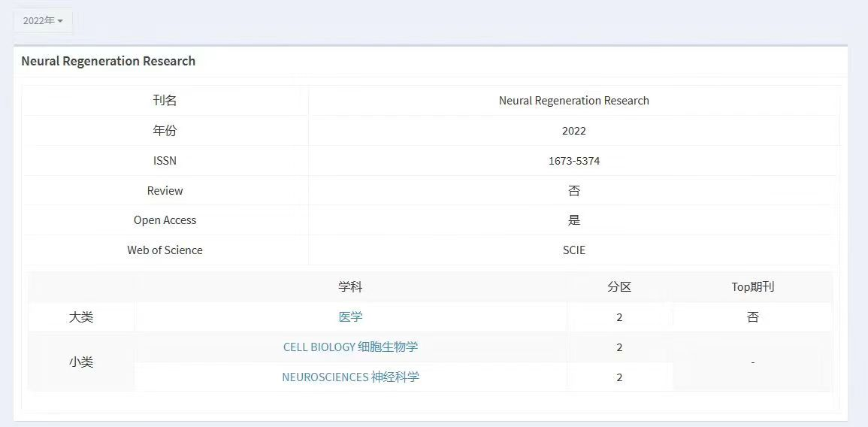Click the Top期刊 column header

[x=753, y=287]
